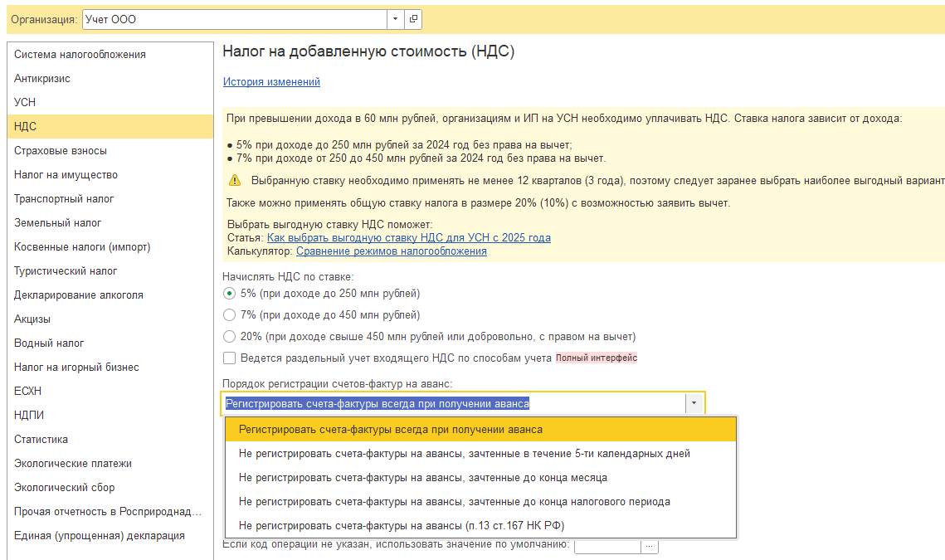Pick option ending with 5-ти календарных дней
The image size is (945, 560).
point(464,454)
